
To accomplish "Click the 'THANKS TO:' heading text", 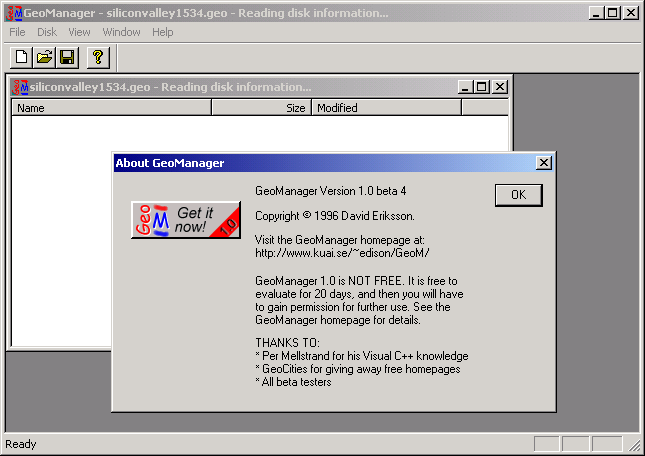I will tap(287, 343).
